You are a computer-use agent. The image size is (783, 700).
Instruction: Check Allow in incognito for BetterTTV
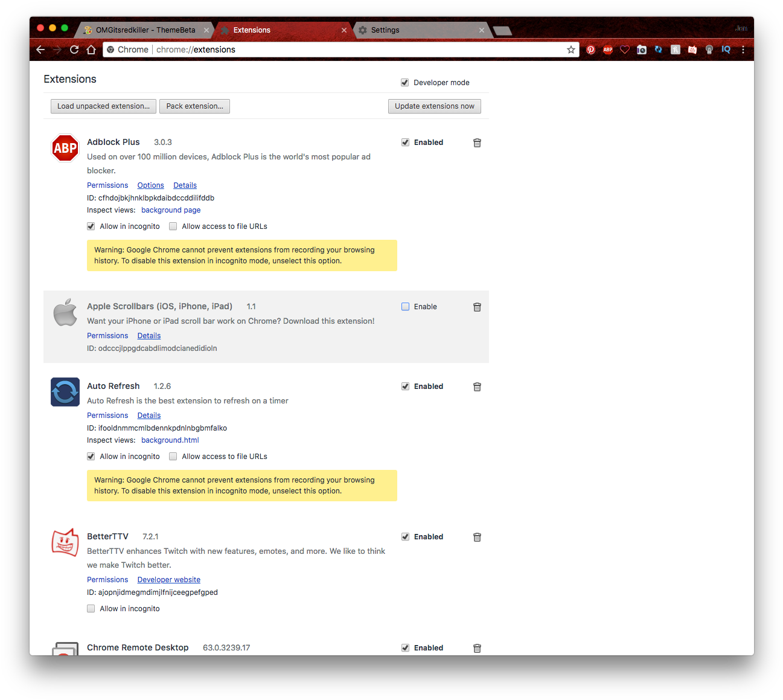point(91,609)
